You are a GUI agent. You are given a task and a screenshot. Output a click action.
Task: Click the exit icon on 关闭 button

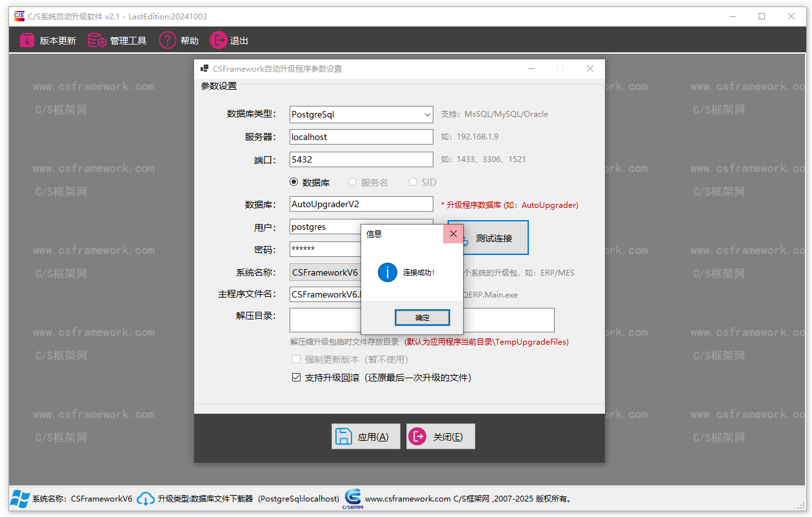tap(418, 436)
